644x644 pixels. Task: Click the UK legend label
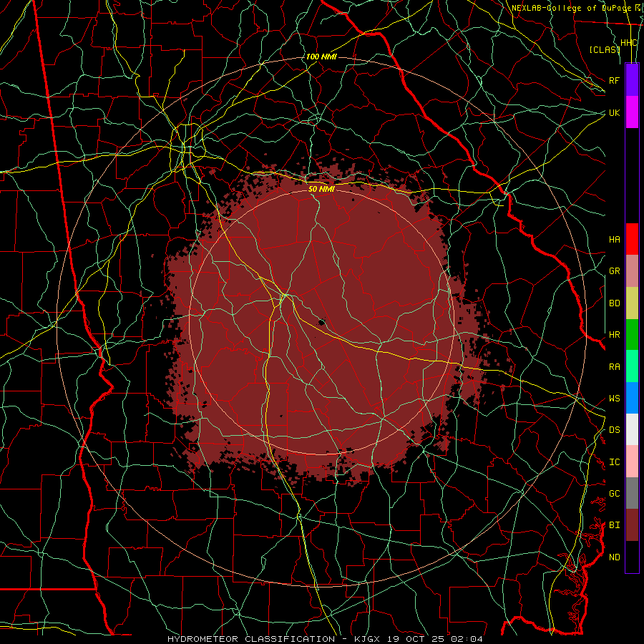tap(615, 112)
